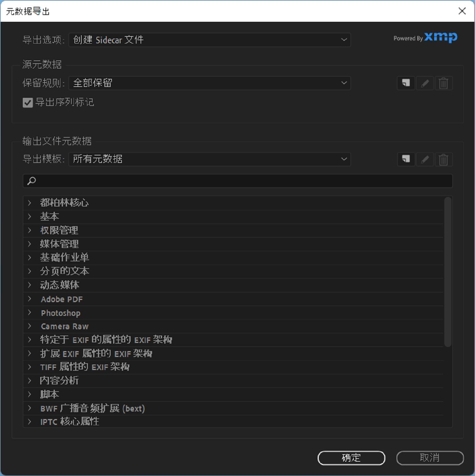Click the trash delete icon beside 保留规则
Image resolution: width=475 pixels, height=476 pixels.
pos(444,83)
